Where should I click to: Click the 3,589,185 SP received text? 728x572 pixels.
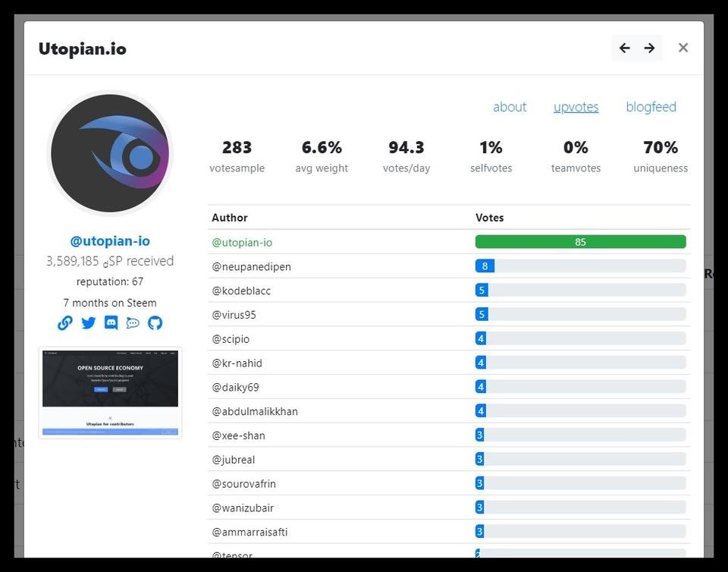(110, 262)
